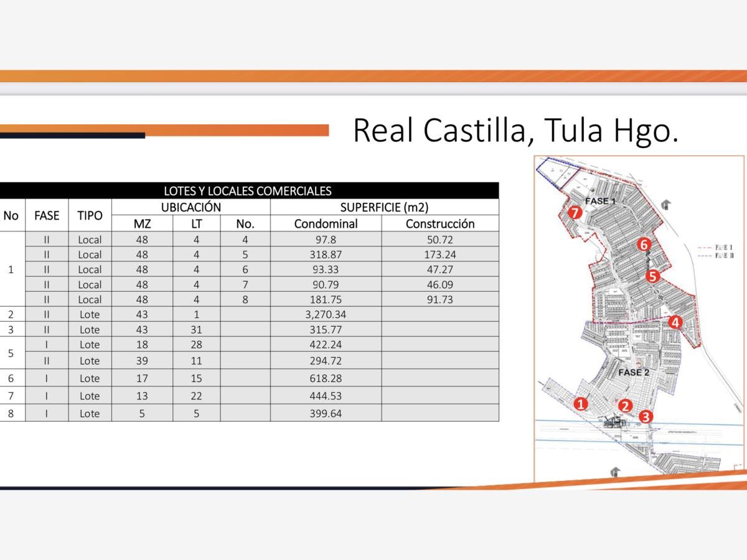Click FASE I legend entry

[716, 248]
